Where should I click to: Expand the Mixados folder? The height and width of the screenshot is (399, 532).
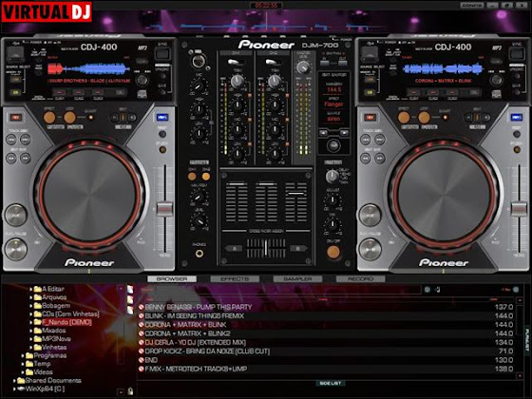[30, 331]
